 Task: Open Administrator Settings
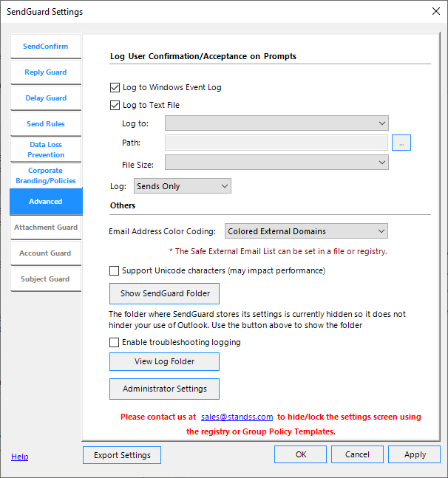pos(164,389)
